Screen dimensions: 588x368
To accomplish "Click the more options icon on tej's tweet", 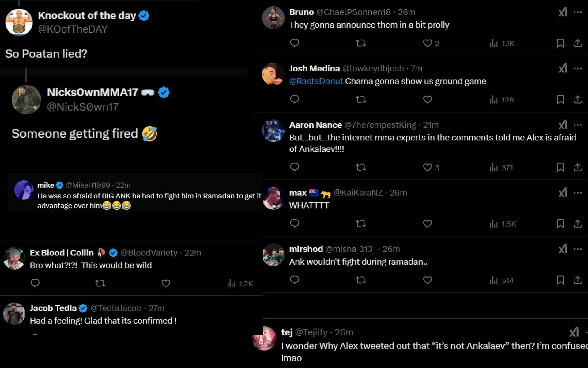I will point(582,332).
